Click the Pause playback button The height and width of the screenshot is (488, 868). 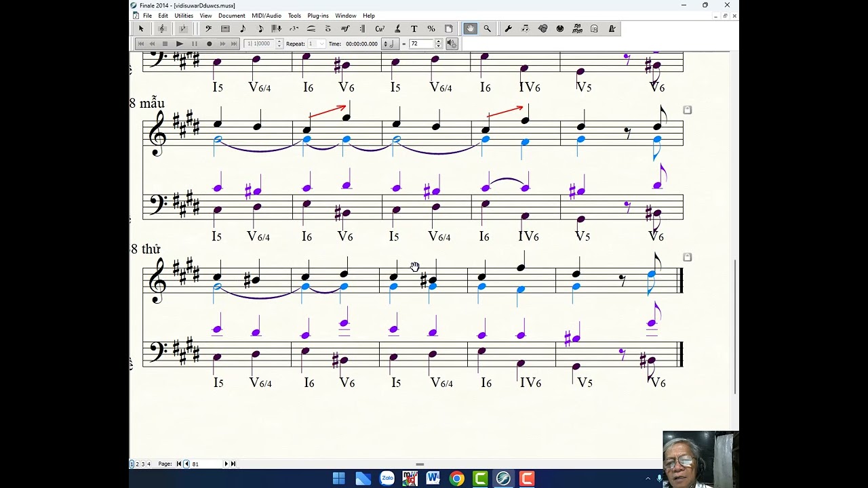coord(194,43)
